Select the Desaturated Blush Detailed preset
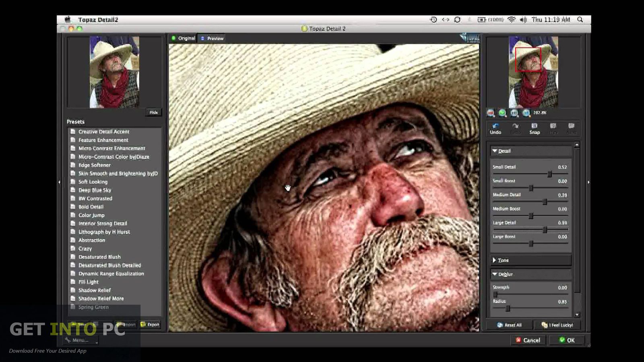644x362 pixels. (109, 265)
